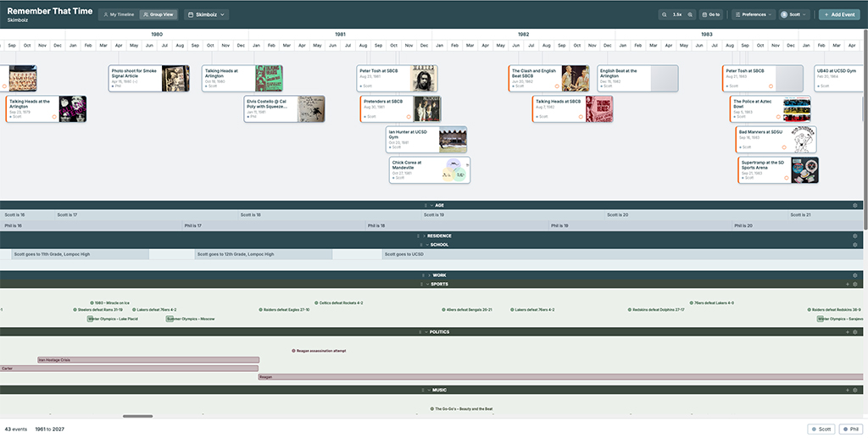Click the Add Event button
The width and height of the screenshot is (868, 438).
[839, 14]
